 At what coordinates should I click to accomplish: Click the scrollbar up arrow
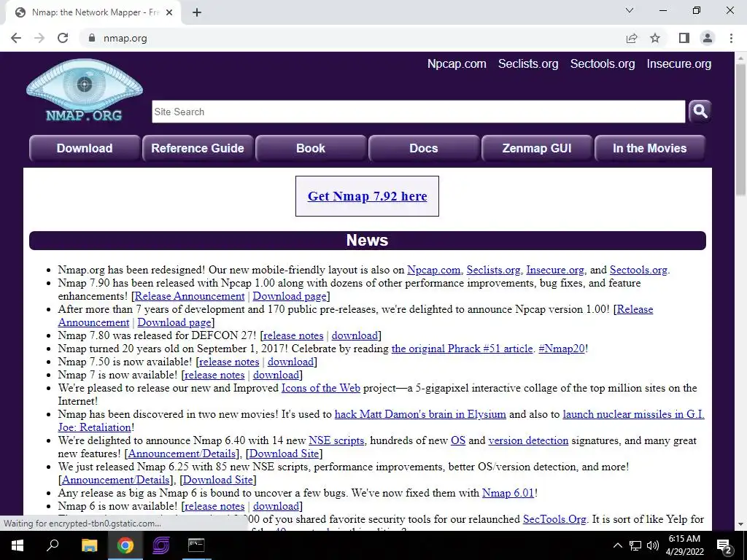pyautogui.click(x=740, y=58)
